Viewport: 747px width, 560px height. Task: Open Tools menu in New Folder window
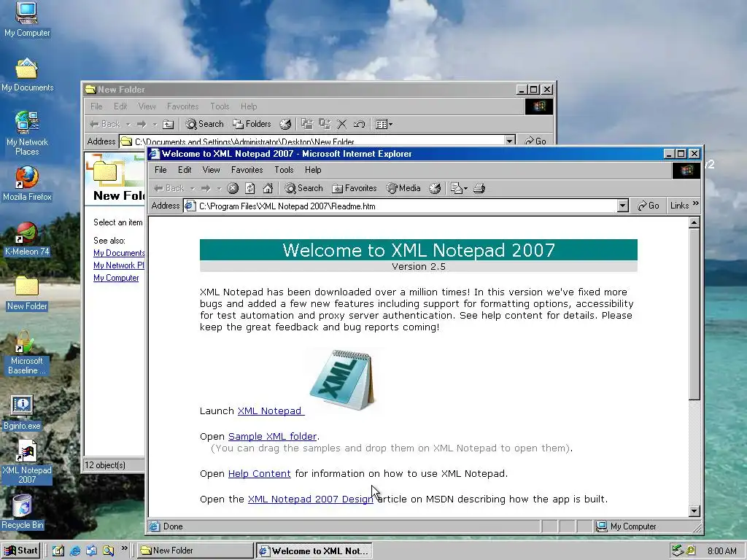[220, 106]
